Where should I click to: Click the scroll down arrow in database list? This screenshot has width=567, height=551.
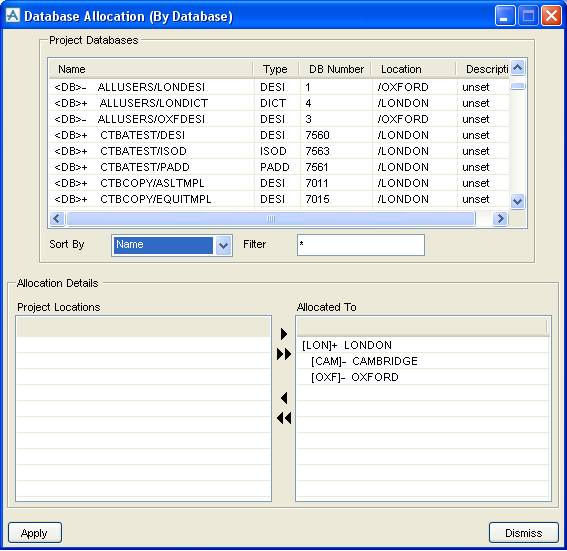[518, 201]
